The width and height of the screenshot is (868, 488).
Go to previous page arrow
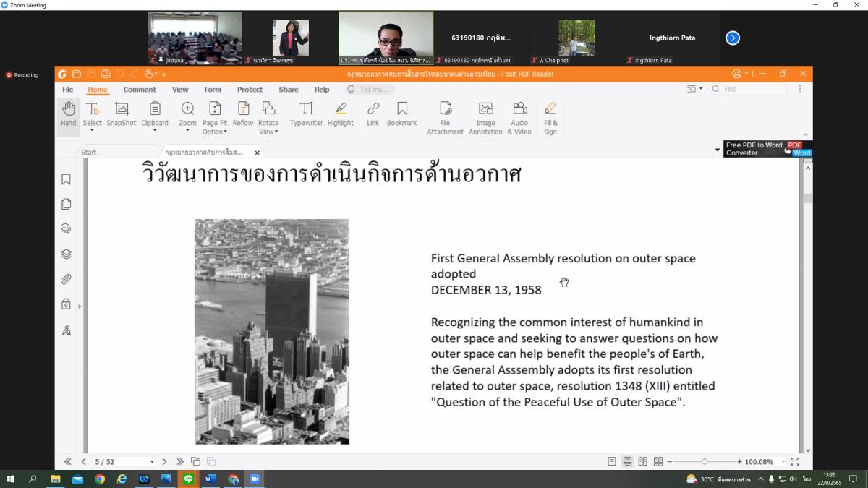pos(83,461)
